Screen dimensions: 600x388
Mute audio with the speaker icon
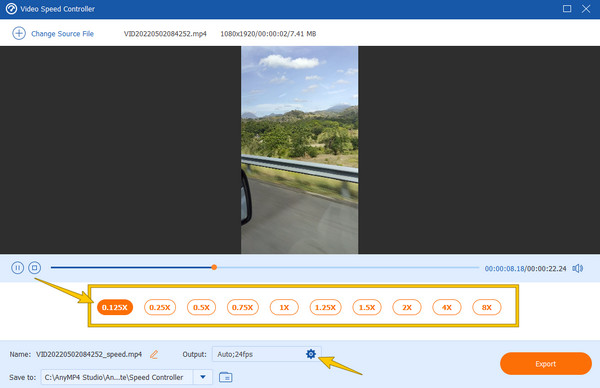coord(577,268)
